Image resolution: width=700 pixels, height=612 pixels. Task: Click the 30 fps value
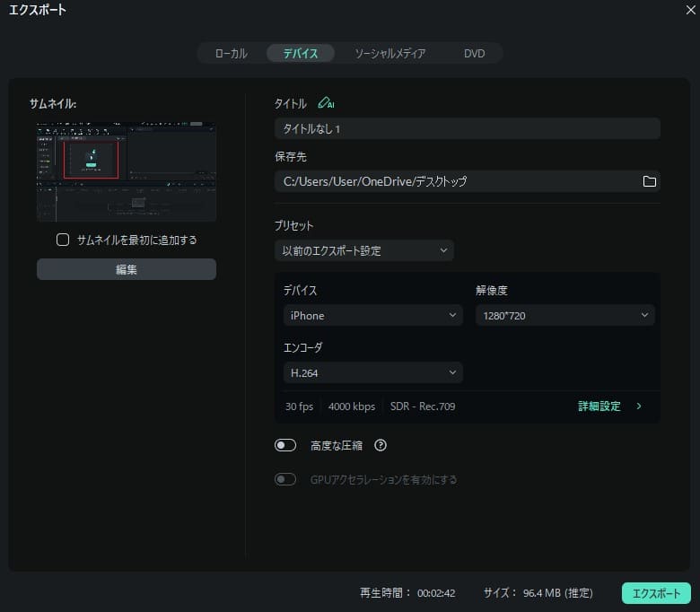tap(299, 407)
